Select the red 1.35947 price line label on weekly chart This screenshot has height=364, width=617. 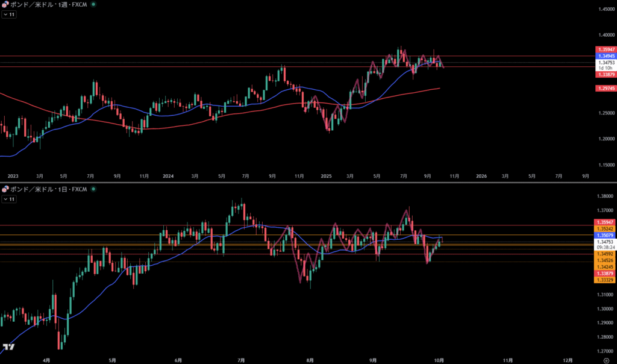click(x=606, y=49)
